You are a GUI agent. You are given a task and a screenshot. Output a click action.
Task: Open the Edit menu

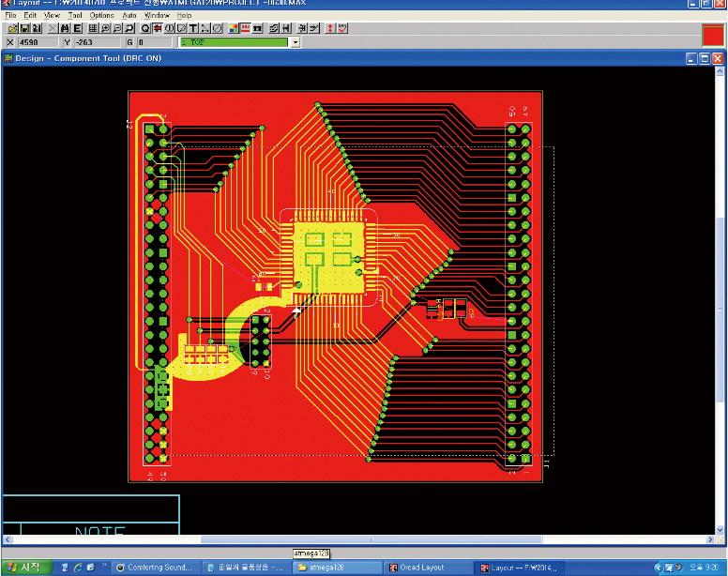coord(30,15)
